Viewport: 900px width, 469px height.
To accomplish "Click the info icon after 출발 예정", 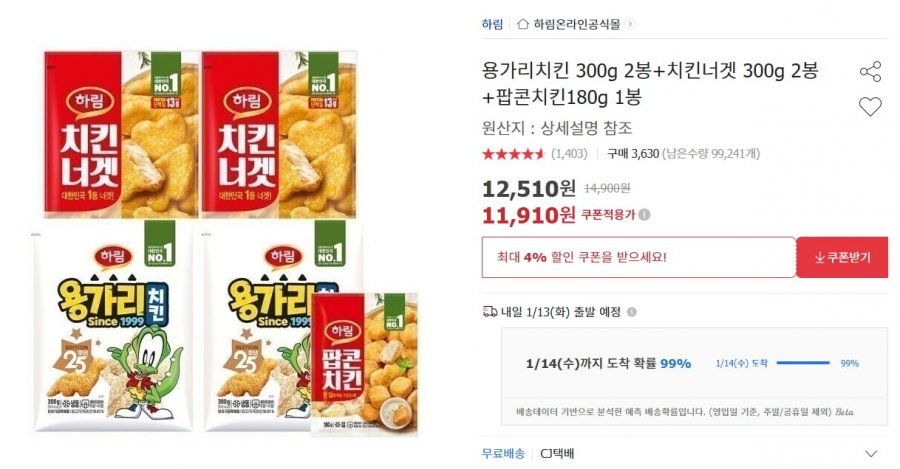I will [631, 312].
